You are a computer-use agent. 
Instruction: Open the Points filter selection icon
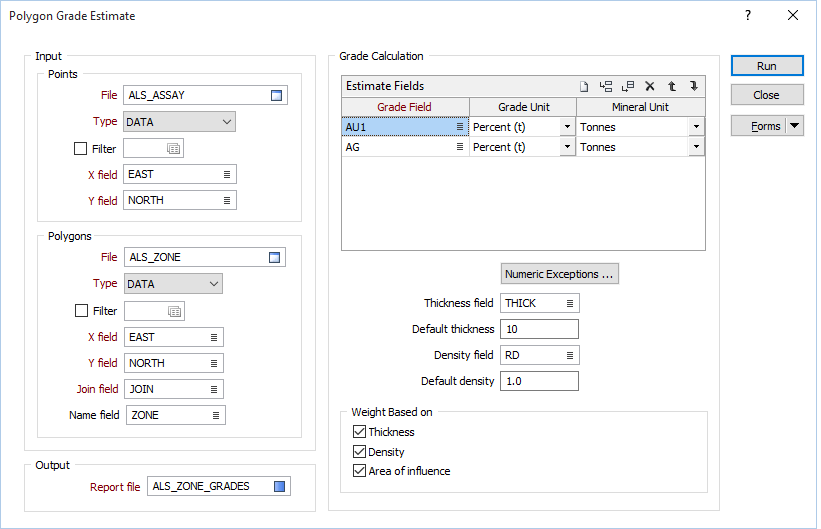(x=173, y=149)
